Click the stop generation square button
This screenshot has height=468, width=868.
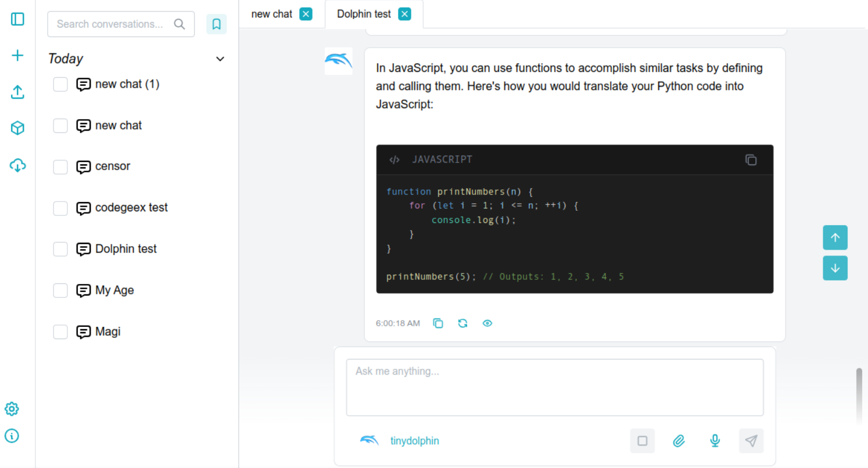click(643, 441)
